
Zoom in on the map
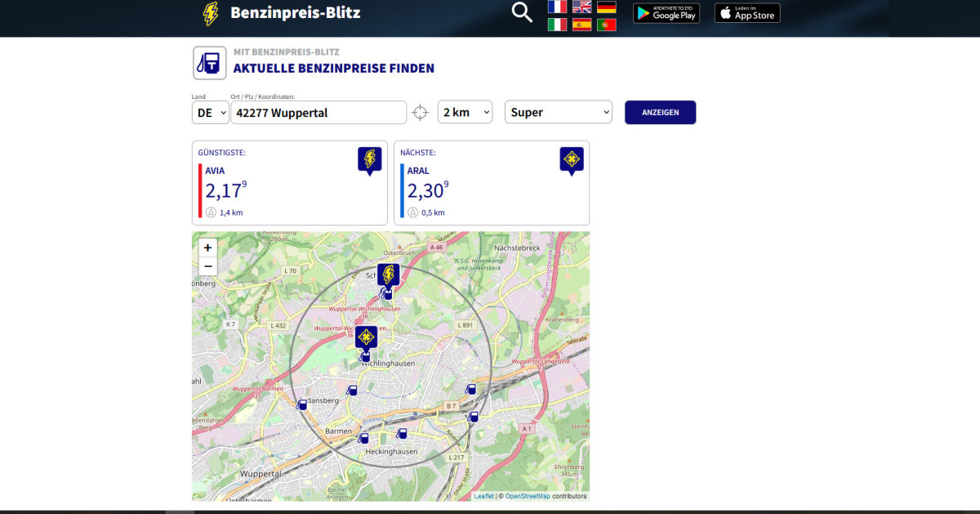(x=207, y=248)
